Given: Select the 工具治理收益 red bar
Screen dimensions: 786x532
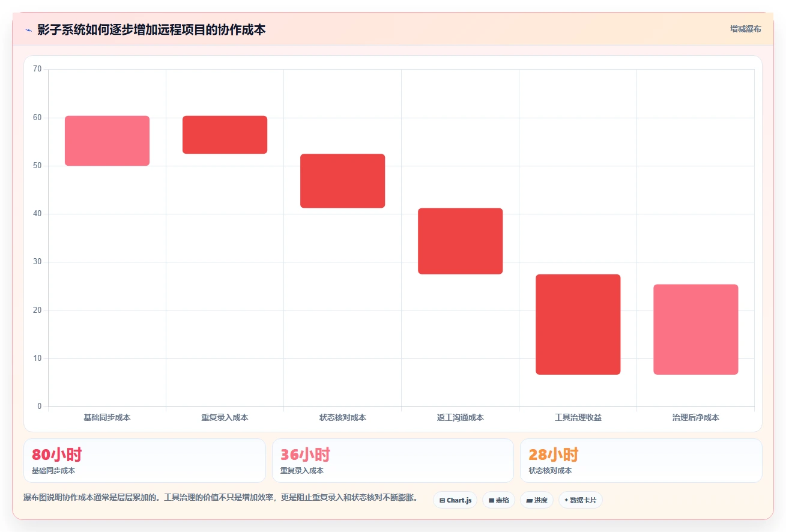Looking at the screenshot, I should [x=578, y=324].
